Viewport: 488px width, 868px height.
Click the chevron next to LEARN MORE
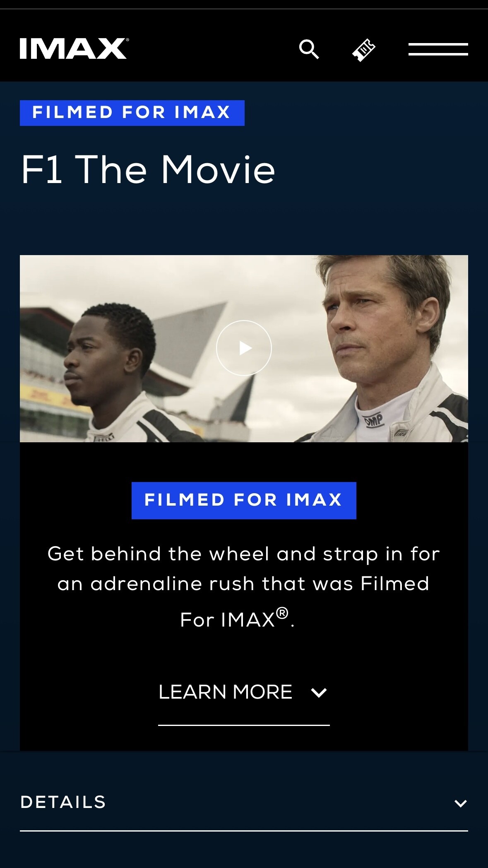click(x=319, y=692)
